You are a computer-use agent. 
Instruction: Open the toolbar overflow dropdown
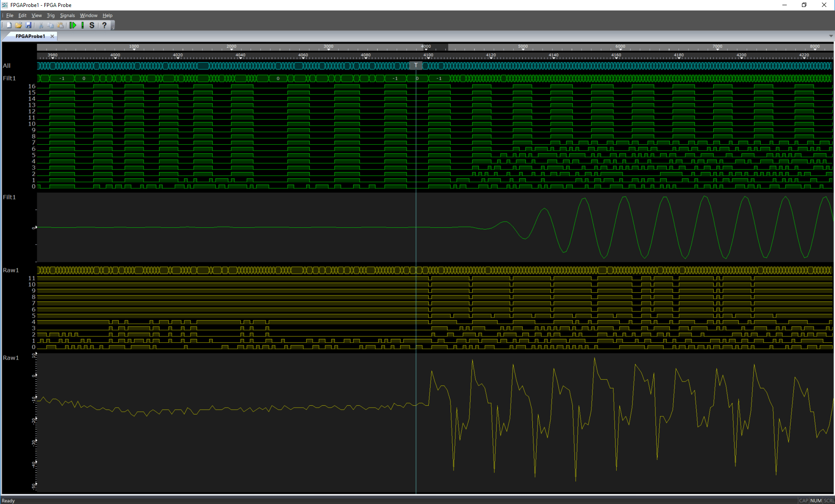coord(112,27)
